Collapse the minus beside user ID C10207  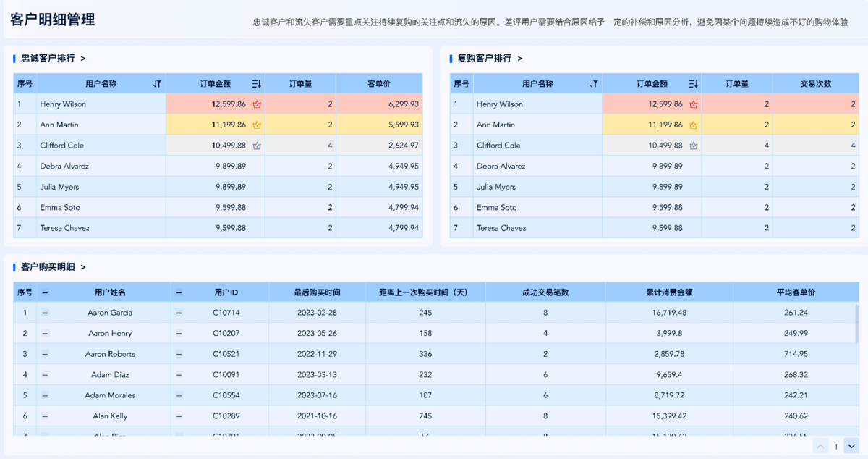click(179, 334)
